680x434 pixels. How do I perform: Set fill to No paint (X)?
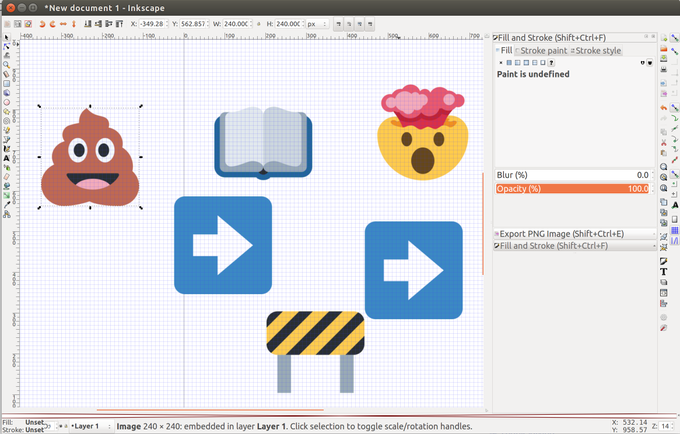click(501, 63)
